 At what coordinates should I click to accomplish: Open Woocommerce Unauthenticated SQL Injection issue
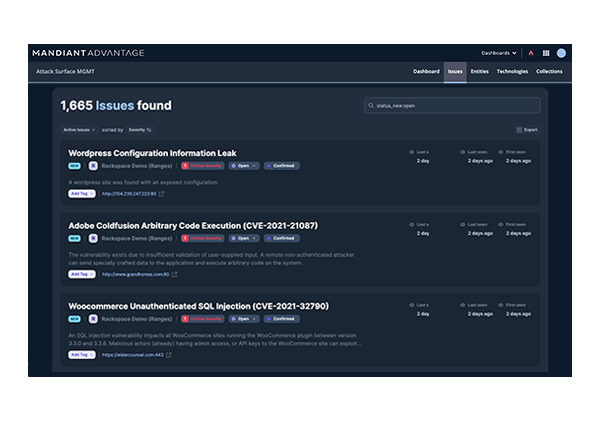[198, 306]
